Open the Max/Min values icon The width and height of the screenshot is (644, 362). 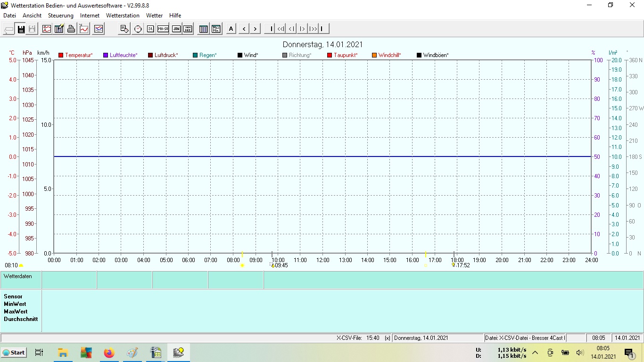216,29
